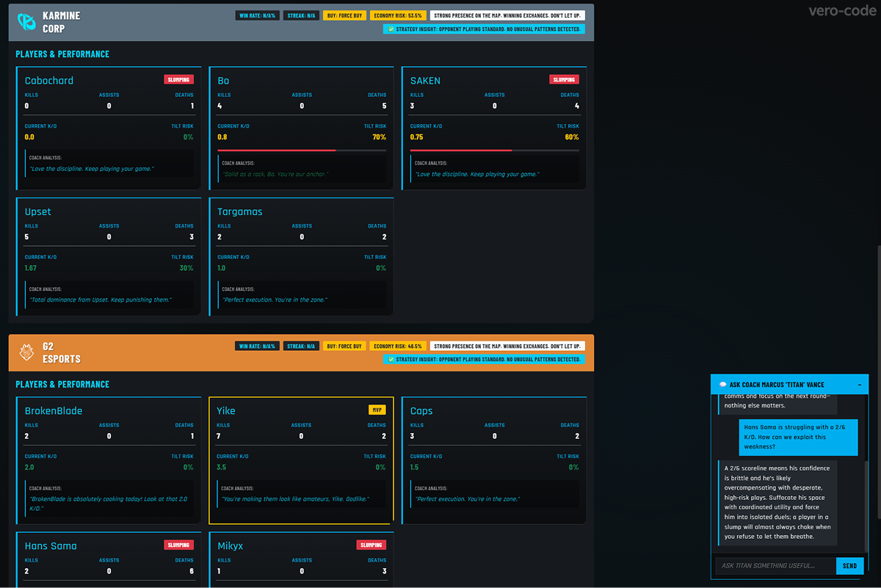Viewport: 881px width, 588px height.
Task: Click the Ask Coach Marcus 'Titan' Vance title
Action: click(777, 385)
